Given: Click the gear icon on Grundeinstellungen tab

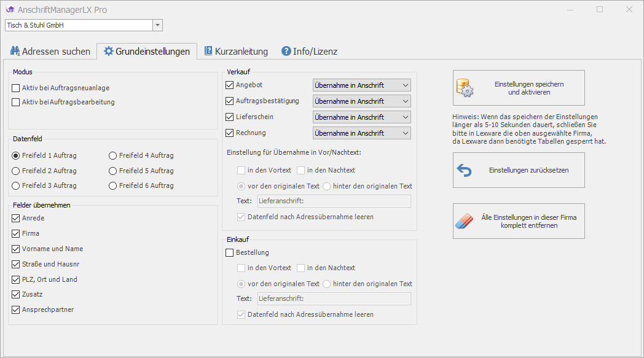Looking at the screenshot, I should [x=109, y=52].
